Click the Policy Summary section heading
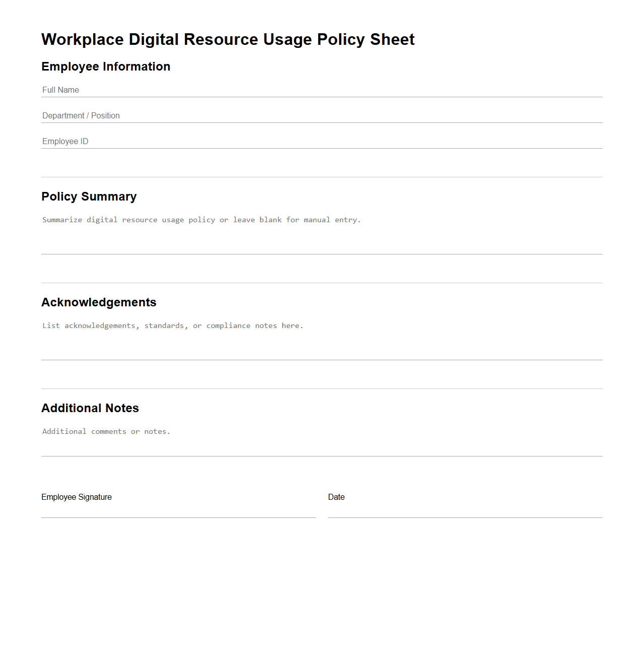 tap(89, 197)
